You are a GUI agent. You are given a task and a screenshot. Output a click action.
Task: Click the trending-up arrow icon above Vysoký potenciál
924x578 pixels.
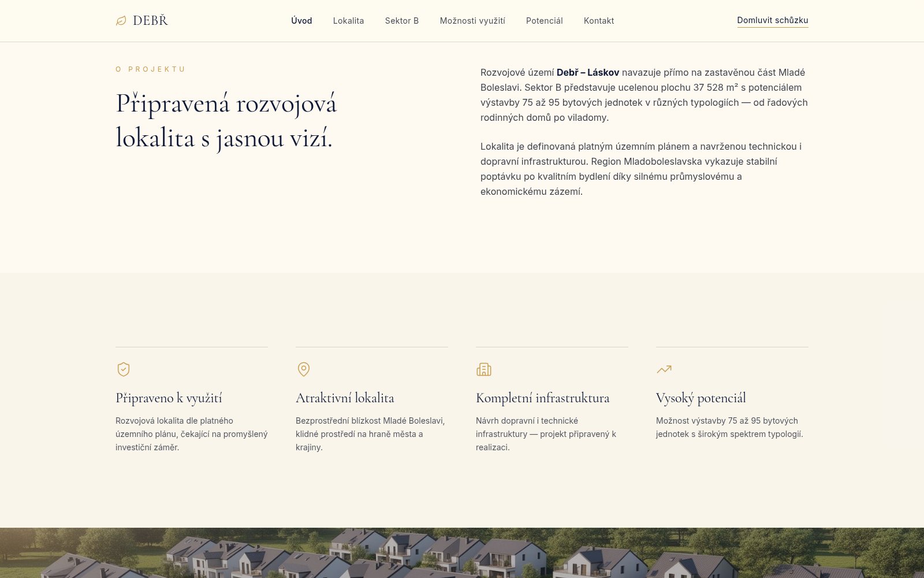664,369
